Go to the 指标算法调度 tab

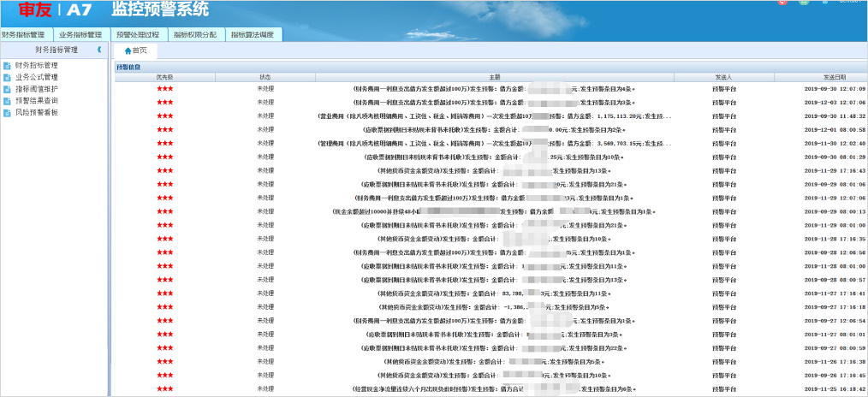(x=253, y=35)
